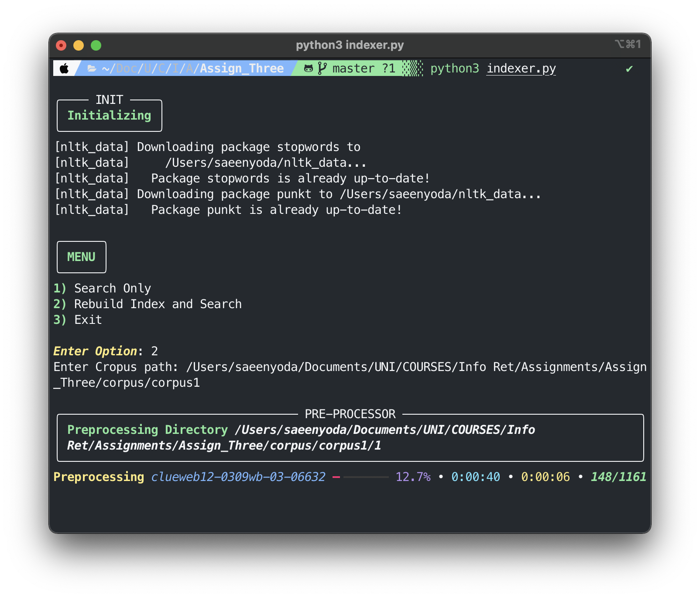Click the yellow Preprocessing status label
700x598 pixels.
(99, 477)
